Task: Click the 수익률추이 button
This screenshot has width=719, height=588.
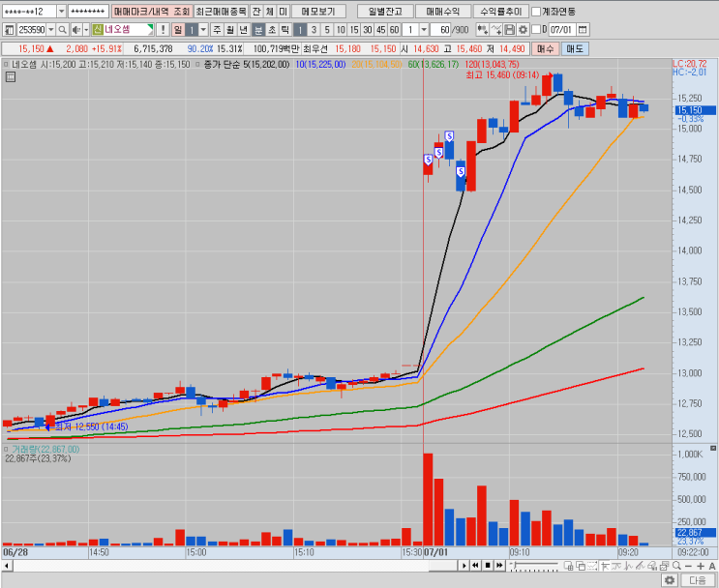Action: click(500, 12)
